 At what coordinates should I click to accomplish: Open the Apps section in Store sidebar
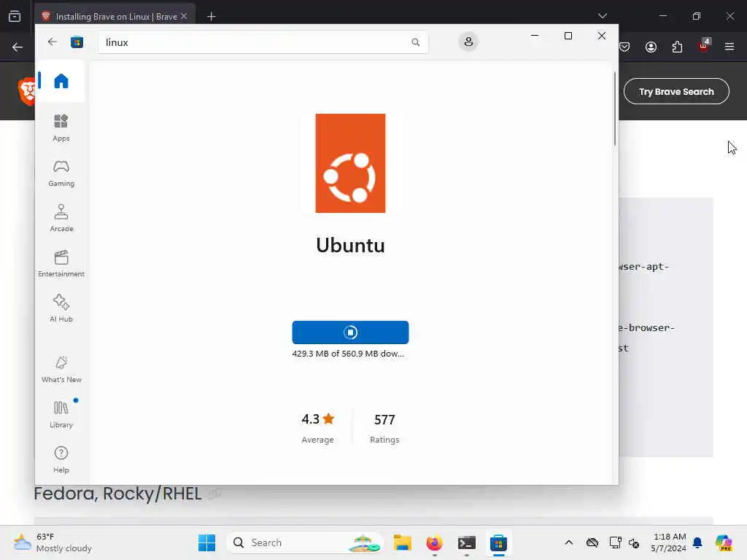(61, 128)
